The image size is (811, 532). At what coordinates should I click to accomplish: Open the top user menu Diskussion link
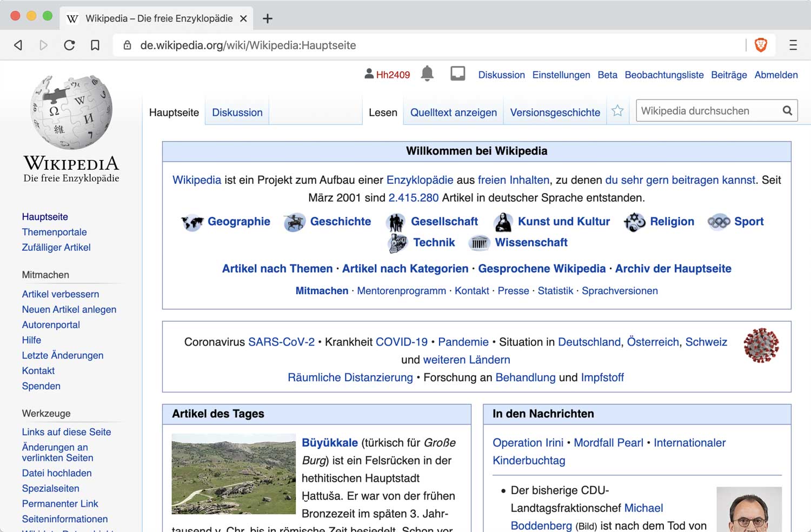[x=501, y=75]
